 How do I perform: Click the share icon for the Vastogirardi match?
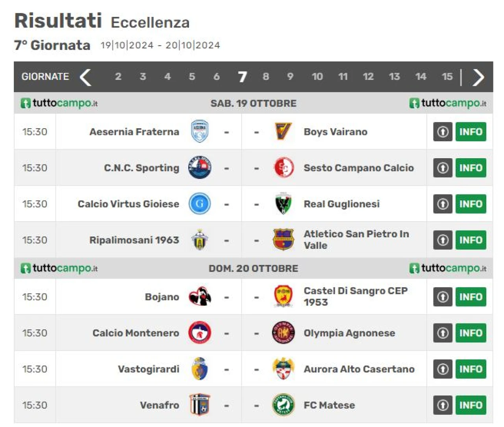(x=443, y=369)
